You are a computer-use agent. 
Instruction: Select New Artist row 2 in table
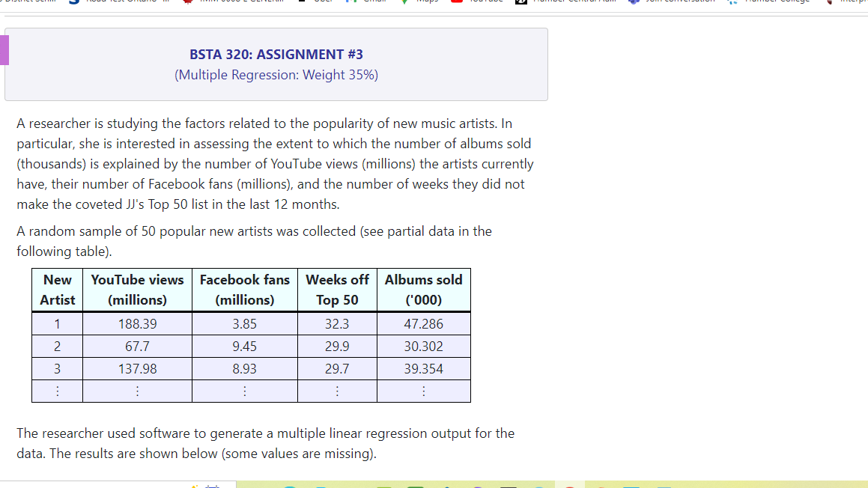point(57,346)
